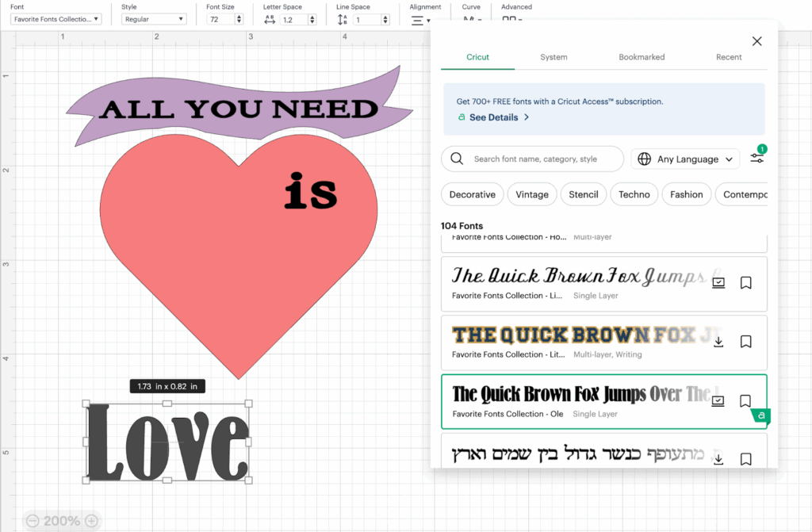Screen dimensions: 812x532
Task: Click the magnifier icon in font search
Action: click(x=457, y=159)
